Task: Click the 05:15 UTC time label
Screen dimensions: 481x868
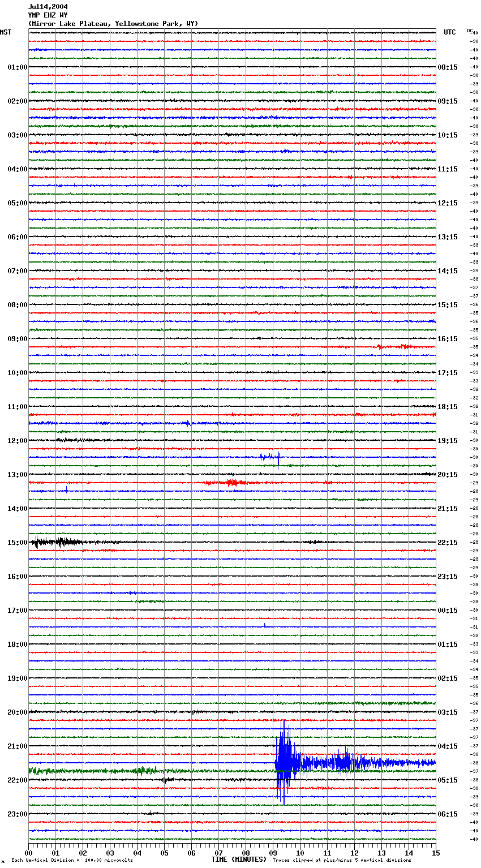Action: (x=448, y=780)
